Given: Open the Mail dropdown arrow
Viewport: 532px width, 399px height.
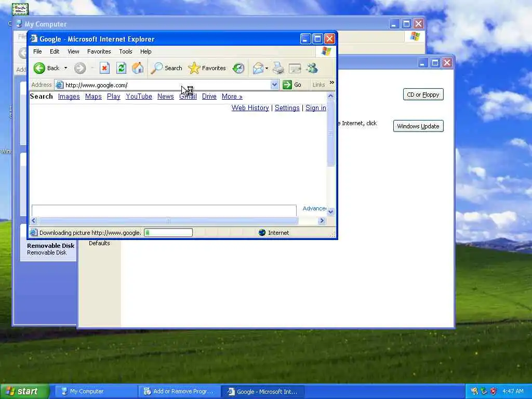Looking at the screenshot, I should pyautogui.click(x=267, y=68).
